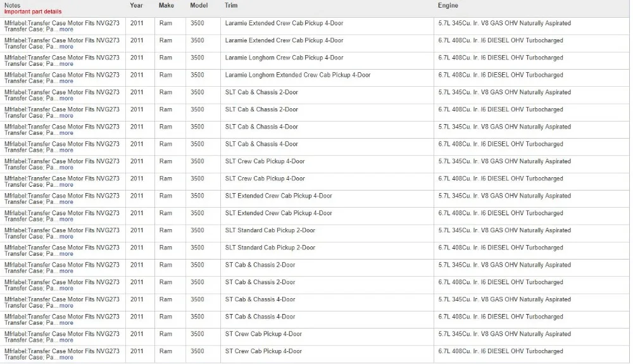Open 'more' link for Laramie Longhorn Crew Cab Pickup row

tap(66, 64)
